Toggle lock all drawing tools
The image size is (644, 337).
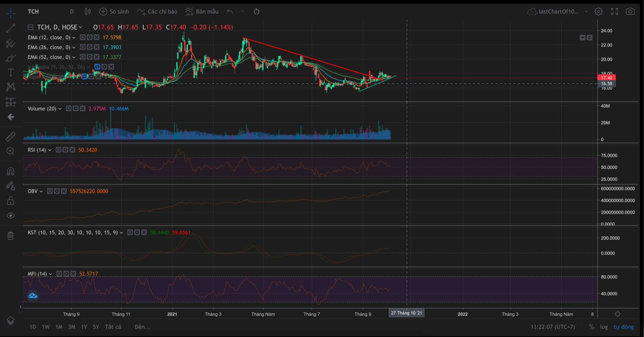(x=11, y=201)
